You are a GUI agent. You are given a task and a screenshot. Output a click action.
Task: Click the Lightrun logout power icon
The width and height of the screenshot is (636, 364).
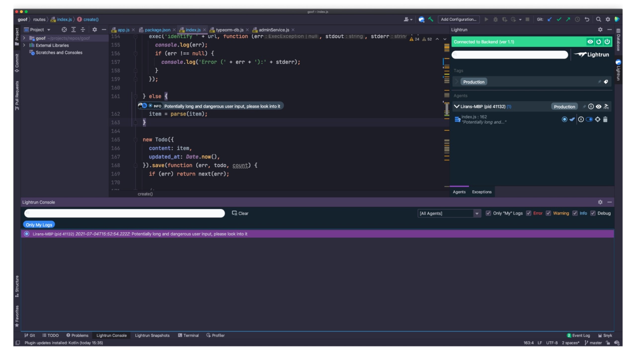point(607,42)
